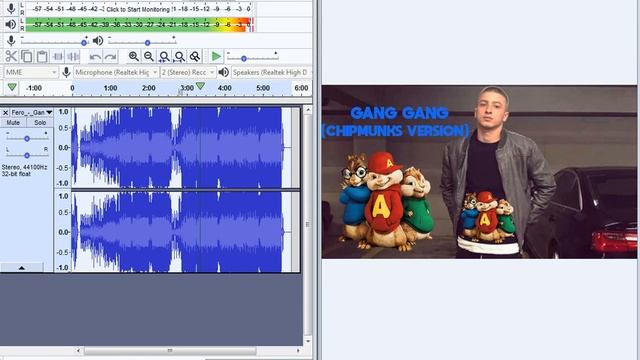
Task: Click the Zoom Toggle icon
Action: [195, 56]
